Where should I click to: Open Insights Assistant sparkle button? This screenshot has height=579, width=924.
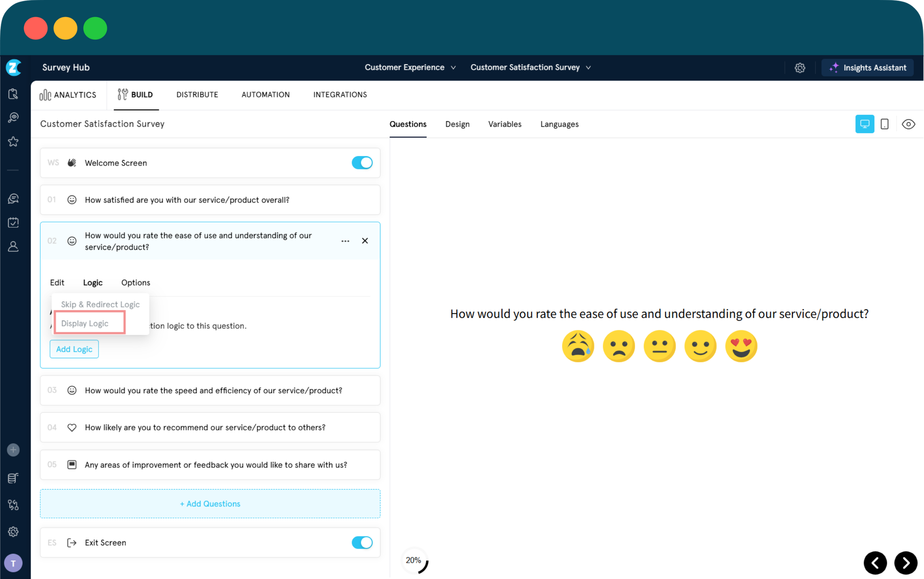point(867,68)
